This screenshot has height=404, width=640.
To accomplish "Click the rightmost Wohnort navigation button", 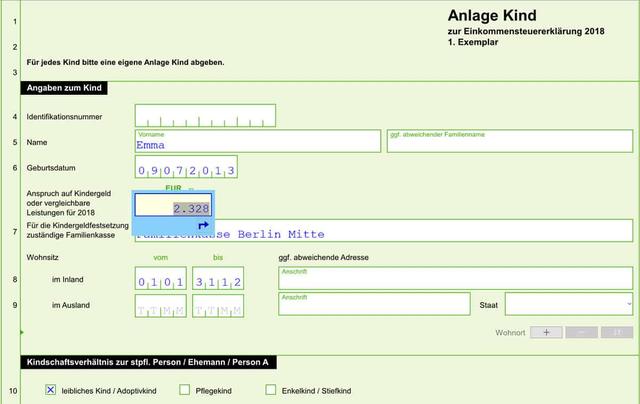I will pyautogui.click(x=617, y=332).
